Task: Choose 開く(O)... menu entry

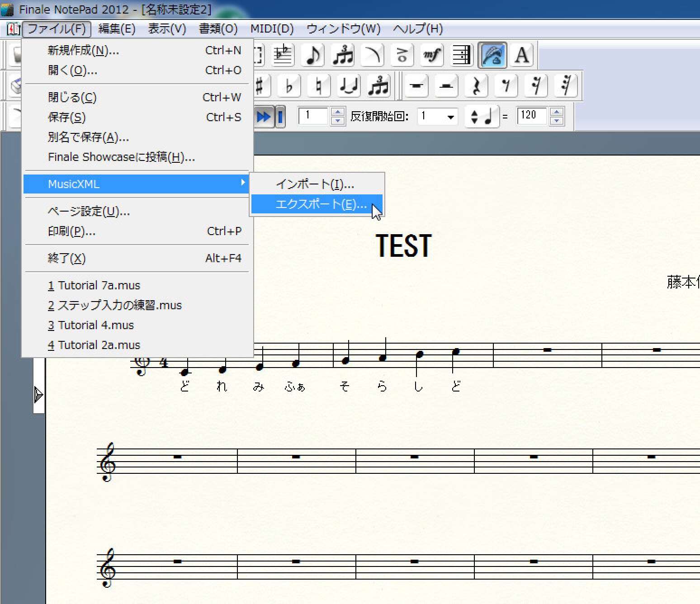Action: pyautogui.click(x=137, y=70)
